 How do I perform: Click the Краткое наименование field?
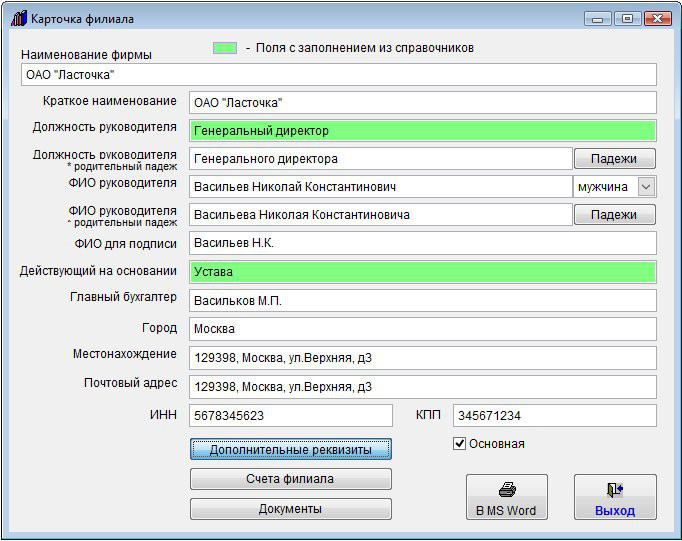pyautogui.click(x=423, y=103)
